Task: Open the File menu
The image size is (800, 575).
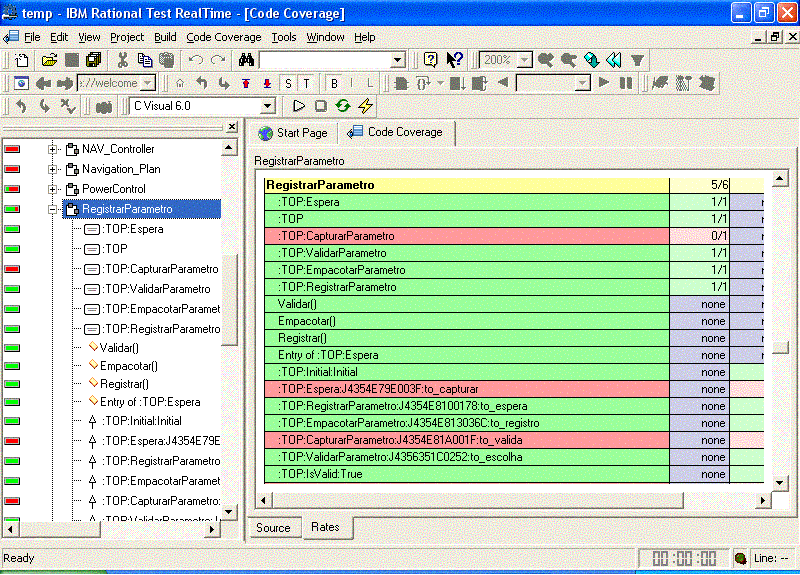Action: [x=32, y=37]
